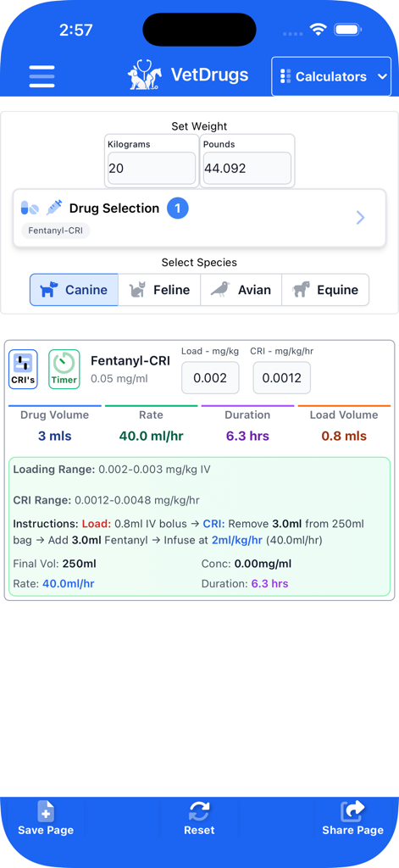Click the Duration 6.3 hrs summary entry
The width and height of the screenshot is (399, 868).
[x=245, y=583]
